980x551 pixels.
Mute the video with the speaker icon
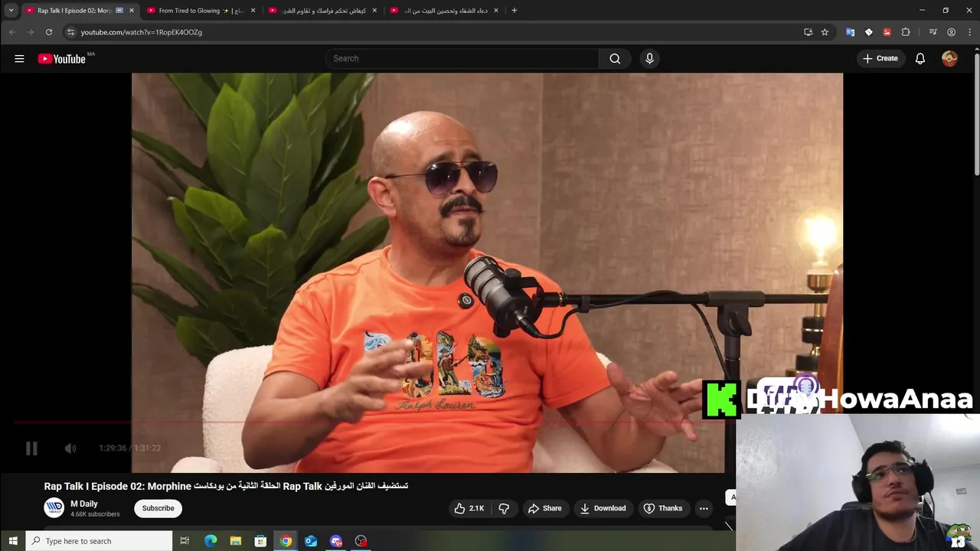70,448
